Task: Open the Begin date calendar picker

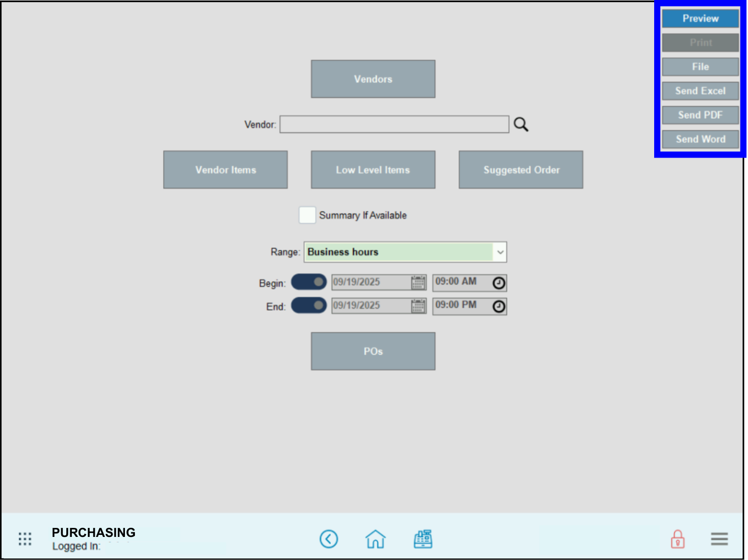Action: pos(418,283)
